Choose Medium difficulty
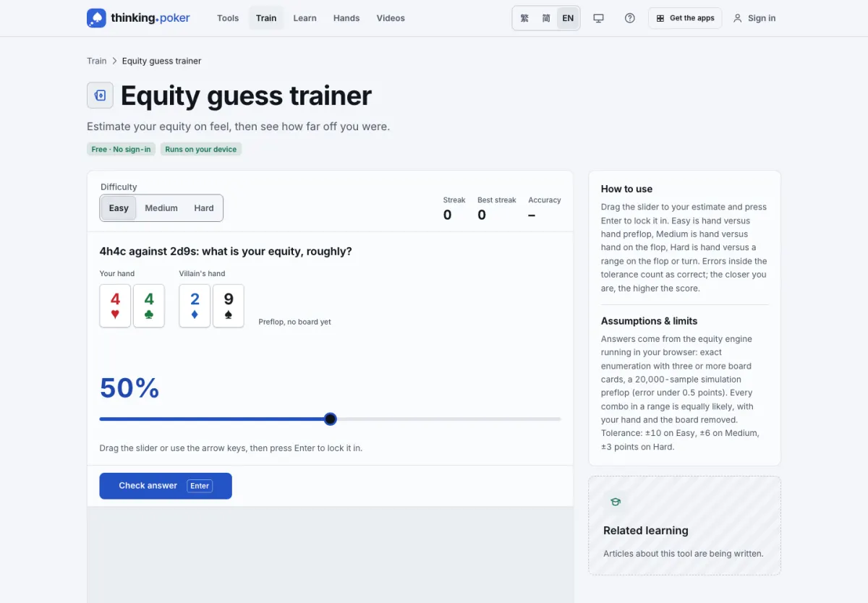Screen dimensions: 868x603 161,208
